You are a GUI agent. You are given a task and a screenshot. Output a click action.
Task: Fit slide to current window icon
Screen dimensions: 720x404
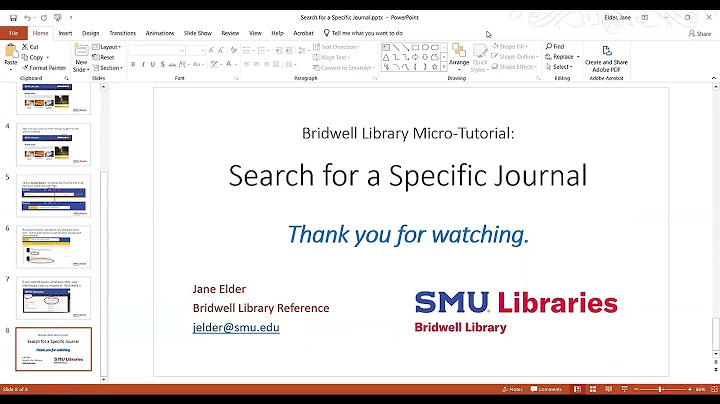pyautogui.click(x=714, y=389)
